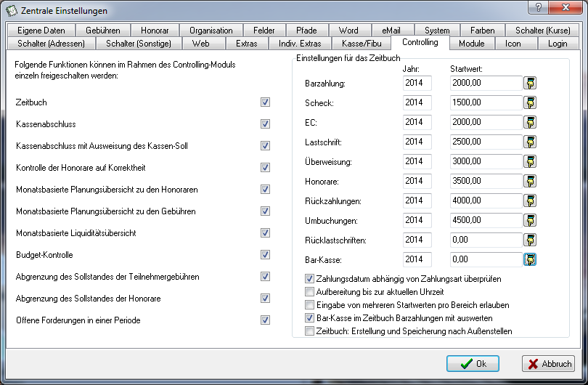The image size is (588, 385).
Task: Click the icon button in the Überweisung row
Action: point(530,161)
